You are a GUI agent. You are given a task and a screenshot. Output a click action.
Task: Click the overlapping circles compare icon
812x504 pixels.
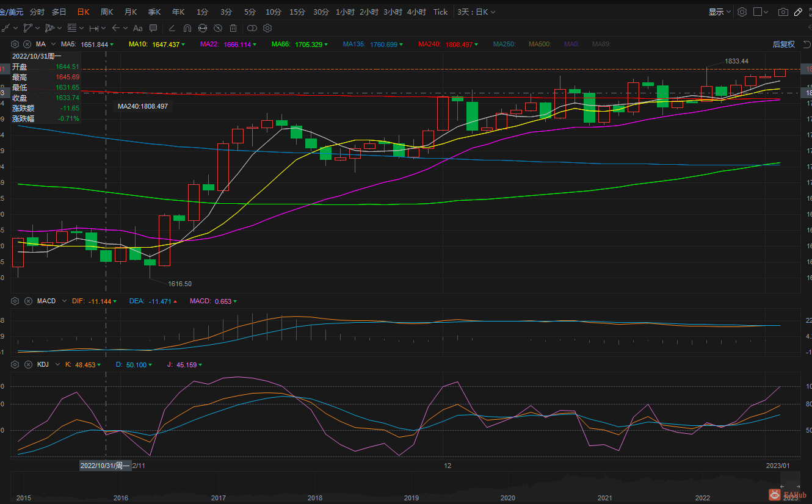tap(252, 28)
